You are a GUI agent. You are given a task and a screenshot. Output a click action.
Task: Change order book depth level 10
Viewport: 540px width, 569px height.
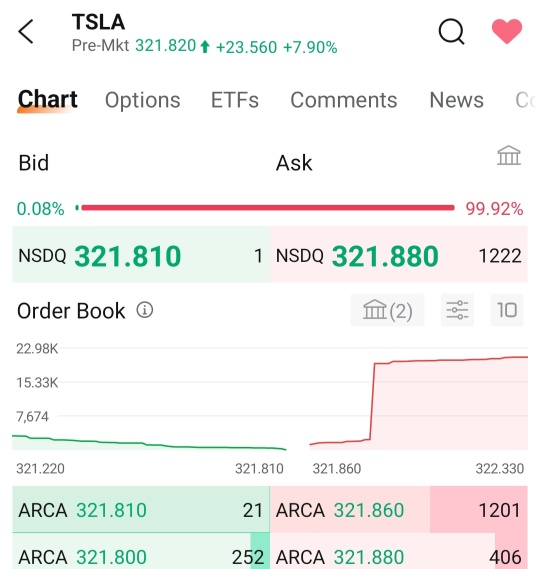(x=507, y=310)
